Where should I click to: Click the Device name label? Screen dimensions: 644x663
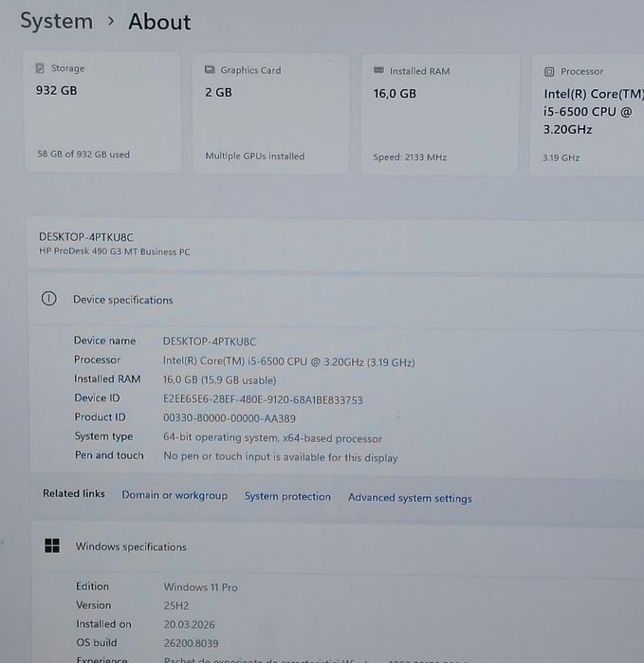point(105,341)
